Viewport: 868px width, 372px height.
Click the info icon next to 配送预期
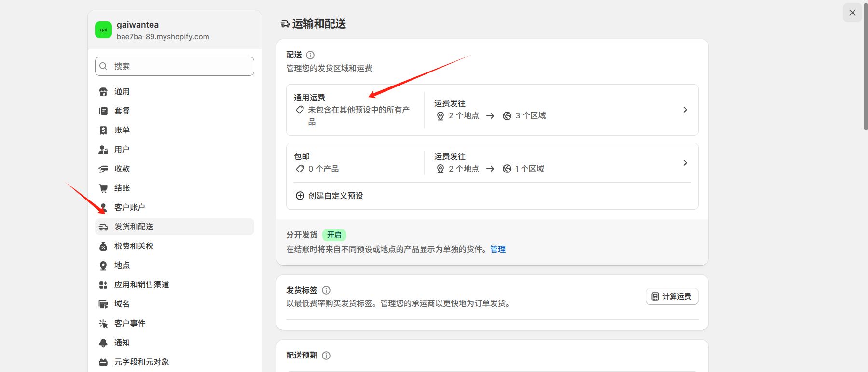click(326, 356)
